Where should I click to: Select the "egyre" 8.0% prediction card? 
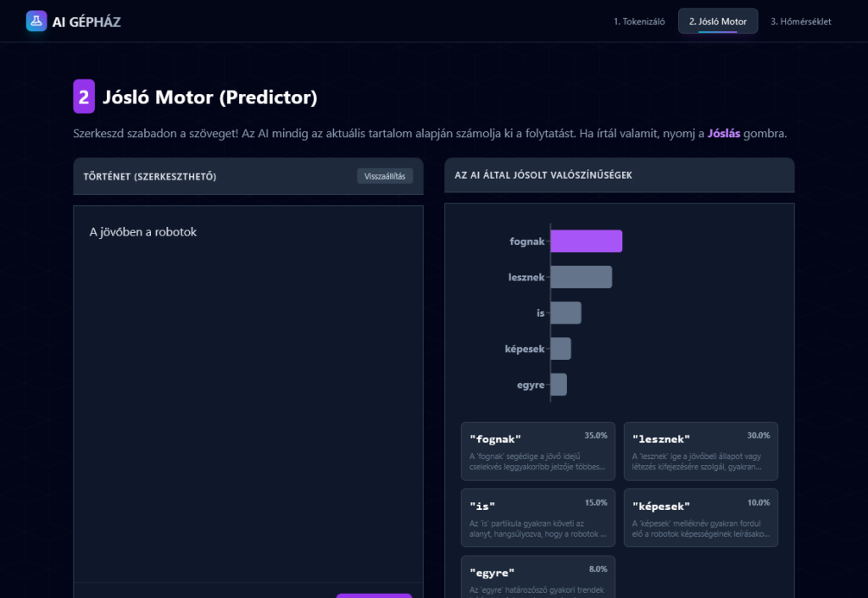click(x=537, y=577)
